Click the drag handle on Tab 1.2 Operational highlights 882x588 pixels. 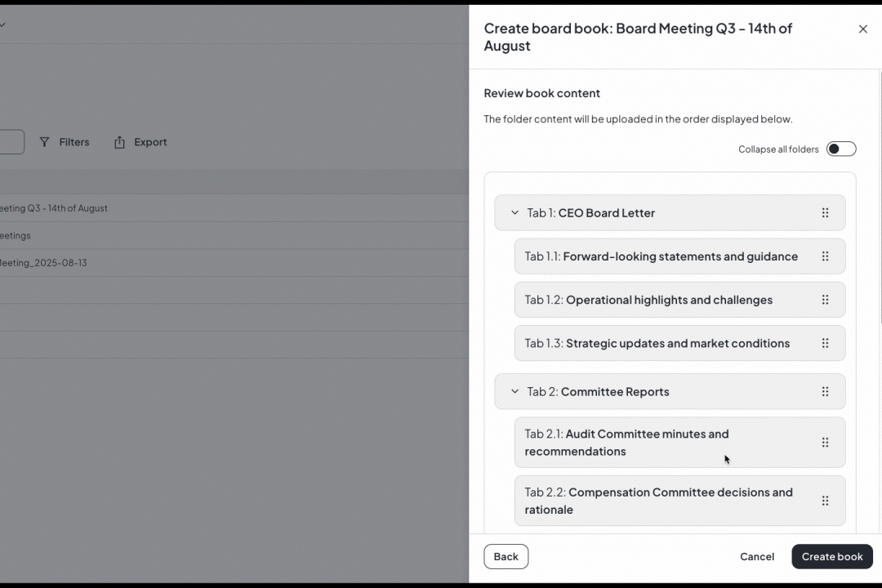[x=826, y=300]
